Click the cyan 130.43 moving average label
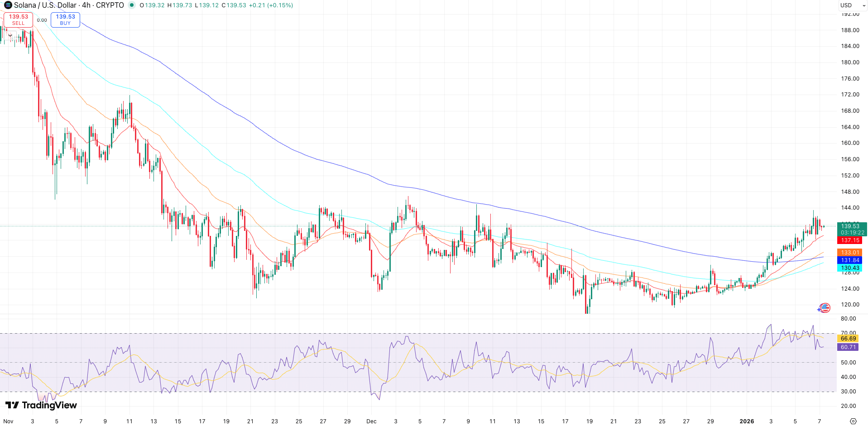This screenshot has height=426, width=868. point(849,268)
